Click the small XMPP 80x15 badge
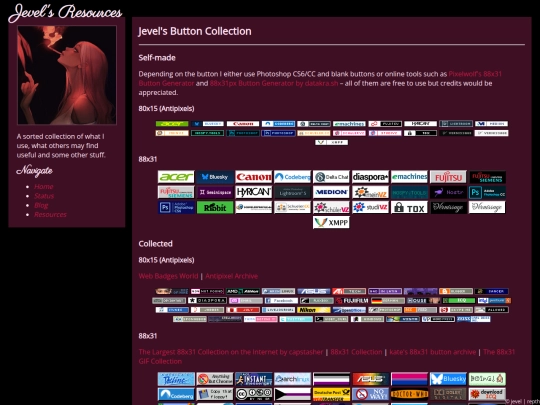This screenshot has height=405, width=540. 331,142
